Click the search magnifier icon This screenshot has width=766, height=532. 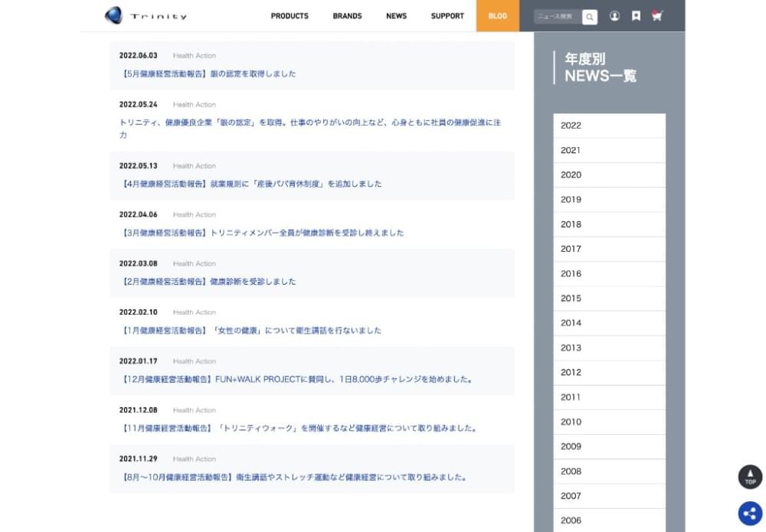589,16
